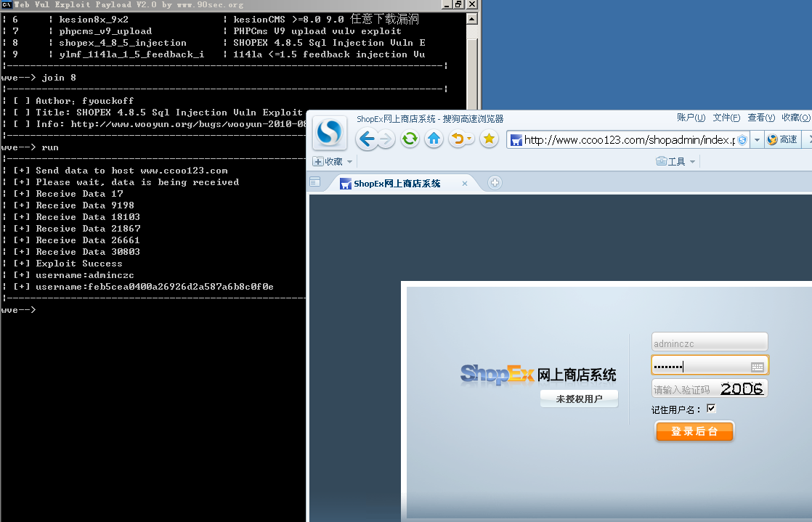Open the browser home page icon

434,138
